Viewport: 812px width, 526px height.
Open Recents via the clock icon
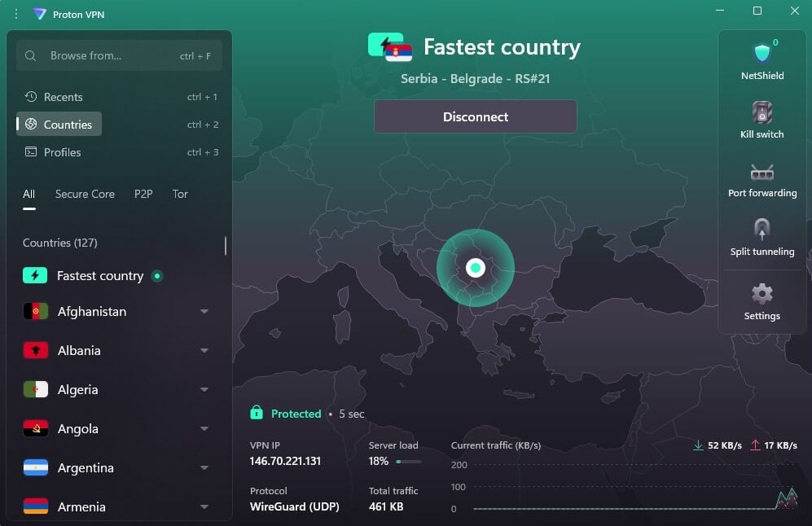(x=33, y=96)
